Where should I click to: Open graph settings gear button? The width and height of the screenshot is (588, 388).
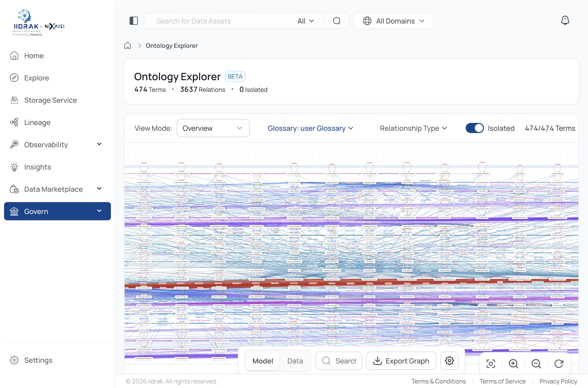[x=449, y=361]
